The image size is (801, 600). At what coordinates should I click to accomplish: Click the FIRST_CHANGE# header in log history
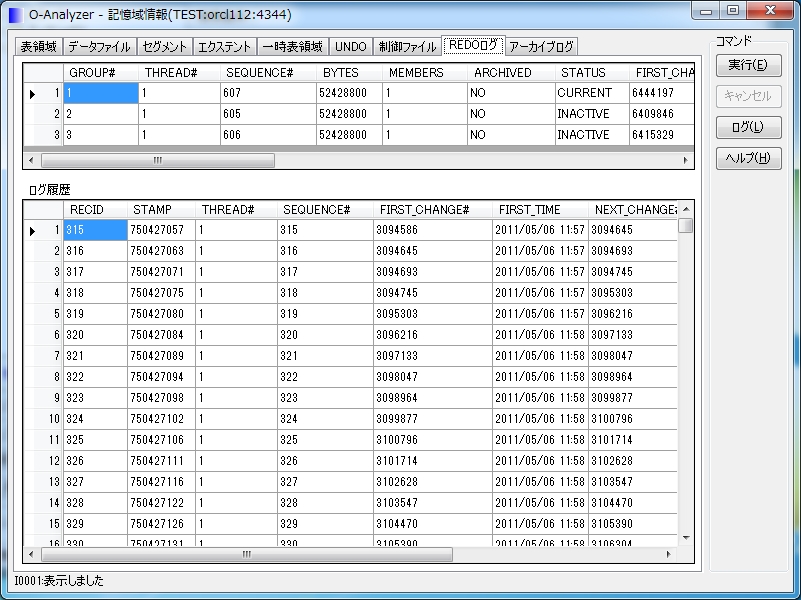[x=432, y=209]
